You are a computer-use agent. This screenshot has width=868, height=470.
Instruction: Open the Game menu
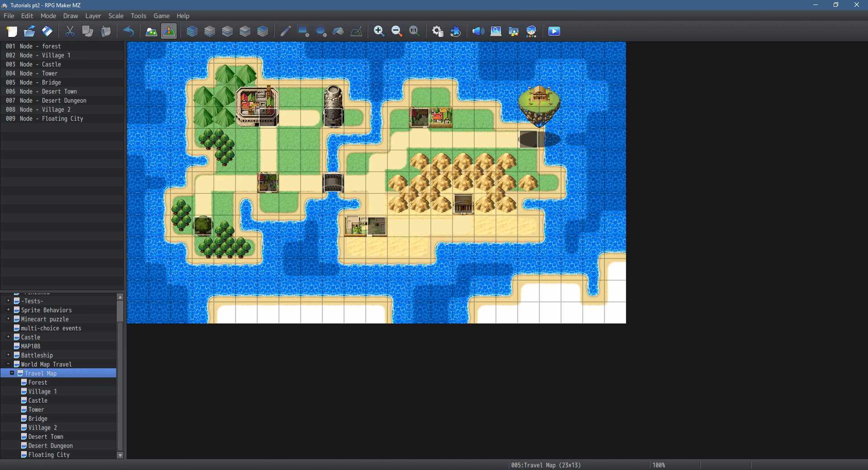pos(161,15)
